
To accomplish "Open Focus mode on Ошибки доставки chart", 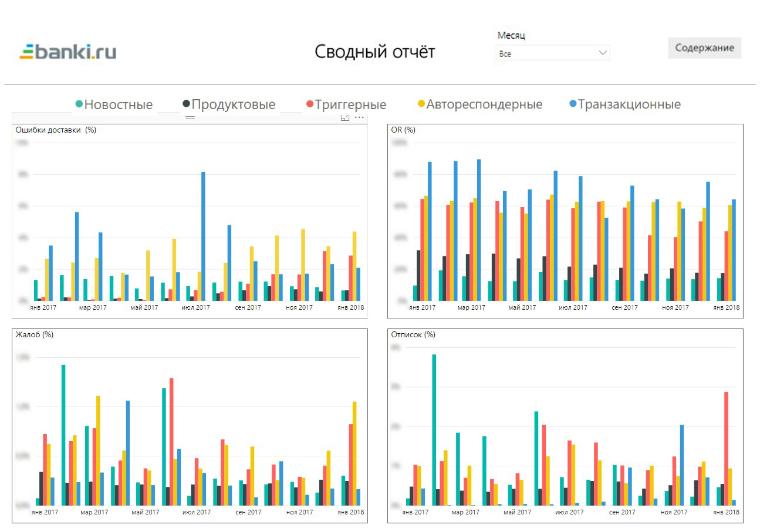I will pyautogui.click(x=345, y=118).
